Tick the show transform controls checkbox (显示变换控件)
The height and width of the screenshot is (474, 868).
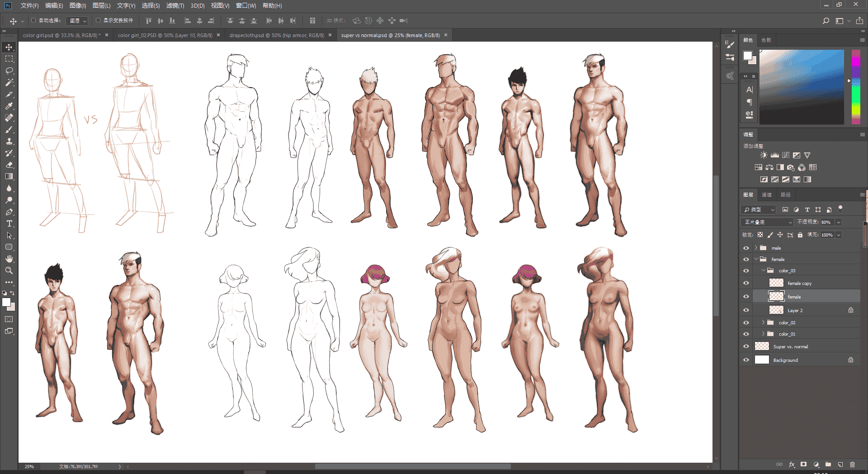coord(98,20)
